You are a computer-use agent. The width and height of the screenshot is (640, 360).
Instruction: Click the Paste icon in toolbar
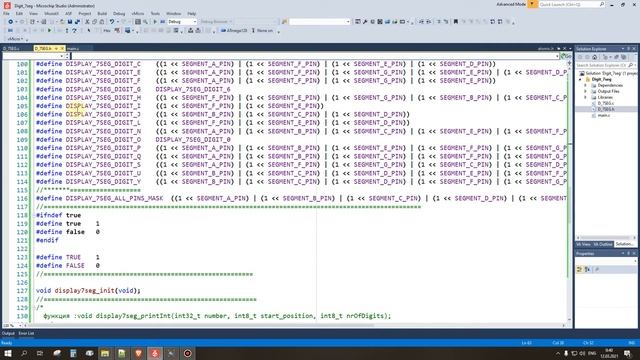point(102,22)
